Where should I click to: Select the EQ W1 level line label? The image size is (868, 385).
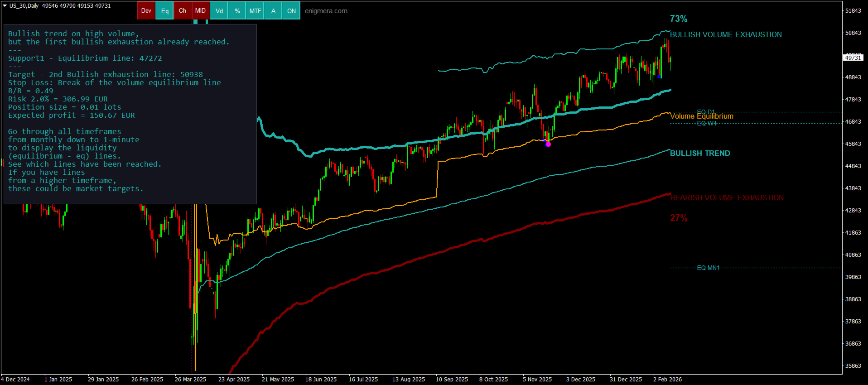(707, 123)
